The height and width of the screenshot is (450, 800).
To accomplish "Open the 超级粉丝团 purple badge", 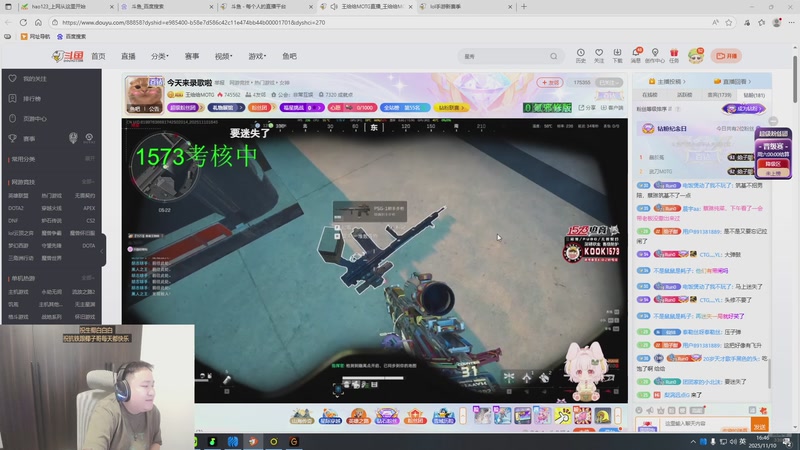I will pos(186,108).
